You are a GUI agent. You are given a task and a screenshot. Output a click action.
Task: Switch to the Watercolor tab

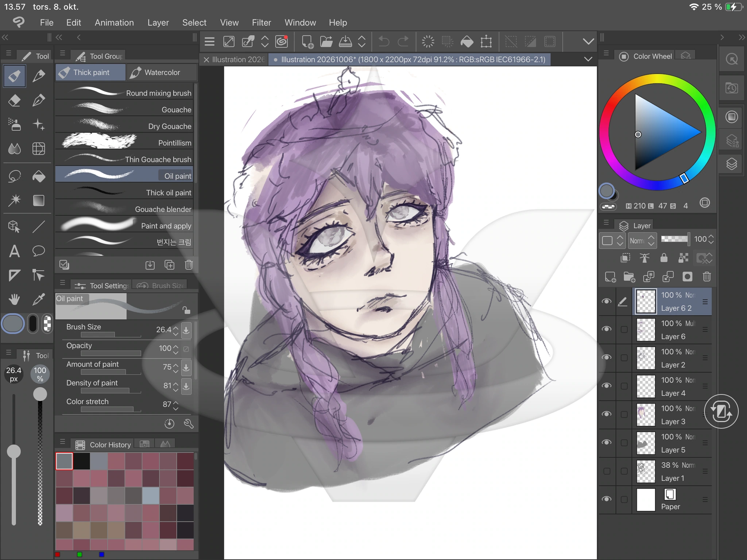point(162,72)
